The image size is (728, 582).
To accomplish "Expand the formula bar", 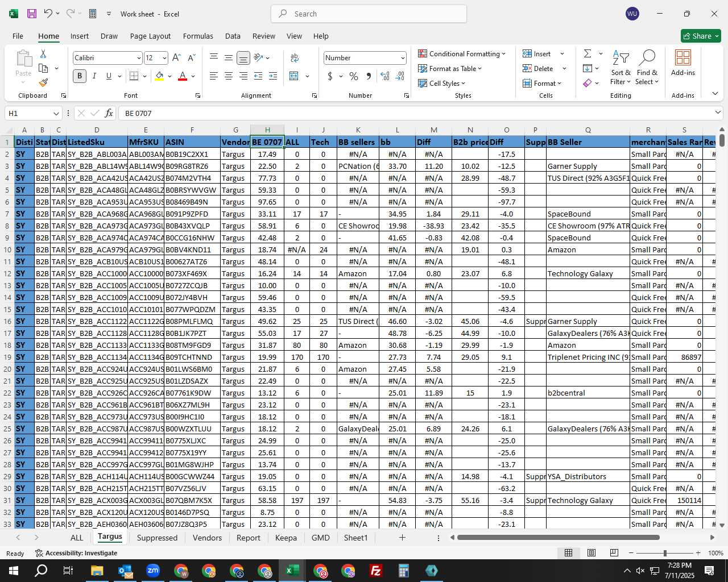I will [x=718, y=113].
